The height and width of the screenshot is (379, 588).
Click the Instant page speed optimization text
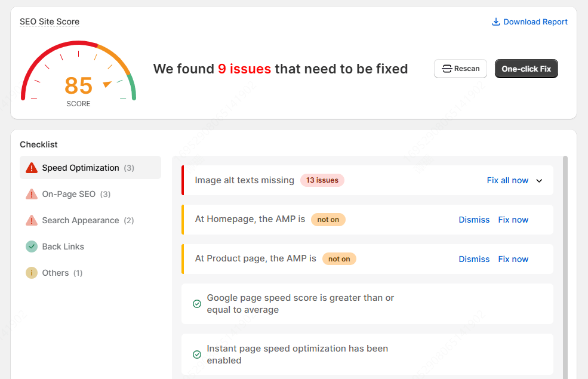pyautogui.click(x=297, y=355)
